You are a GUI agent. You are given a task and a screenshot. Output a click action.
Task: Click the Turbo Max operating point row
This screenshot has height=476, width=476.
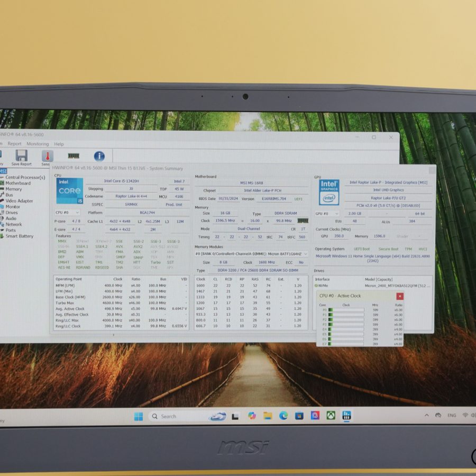click(x=121, y=303)
